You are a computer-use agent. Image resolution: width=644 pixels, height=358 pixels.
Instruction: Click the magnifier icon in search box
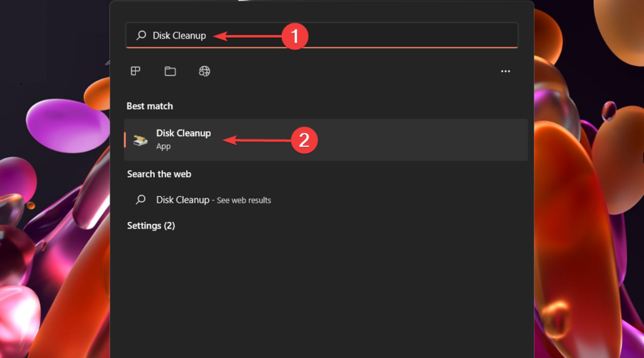pyautogui.click(x=141, y=35)
